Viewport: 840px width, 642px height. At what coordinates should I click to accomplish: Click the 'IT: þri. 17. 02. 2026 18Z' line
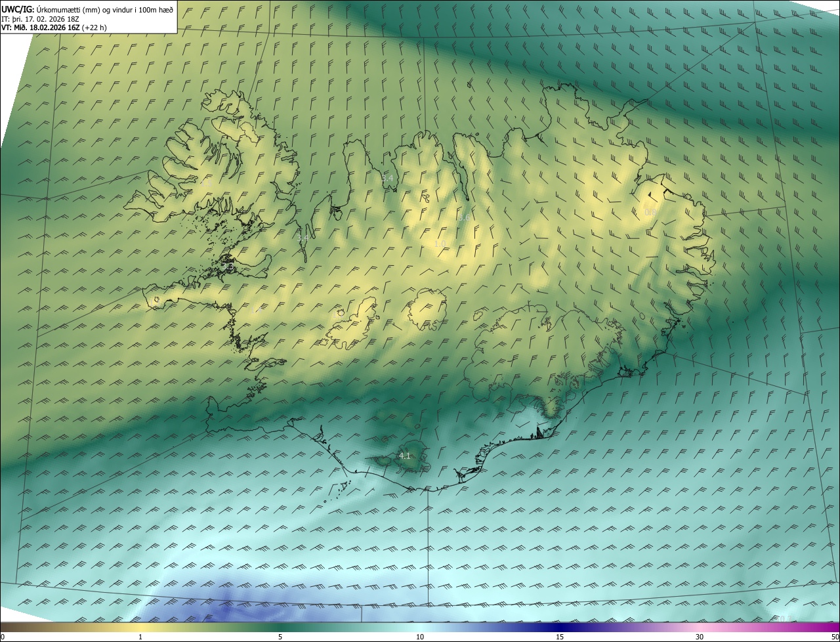39,18
